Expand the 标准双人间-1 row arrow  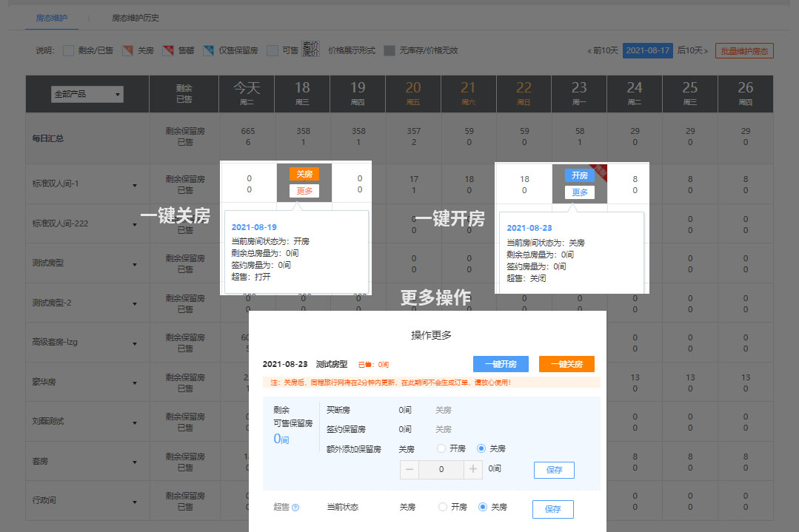pyautogui.click(x=135, y=185)
